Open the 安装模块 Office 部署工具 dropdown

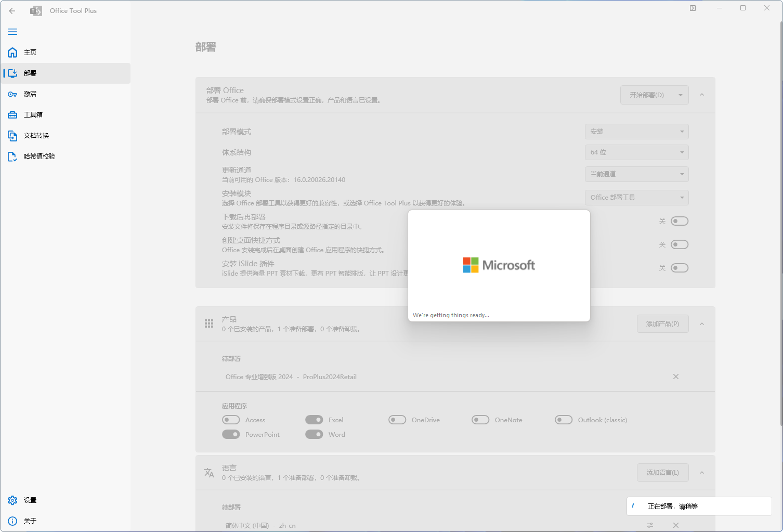click(x=636, y=198)
